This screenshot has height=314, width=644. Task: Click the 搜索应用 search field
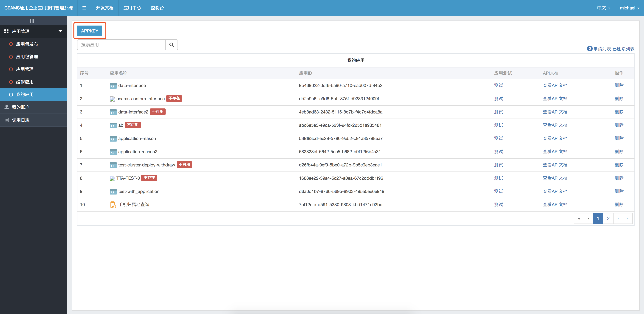(121, 45)
